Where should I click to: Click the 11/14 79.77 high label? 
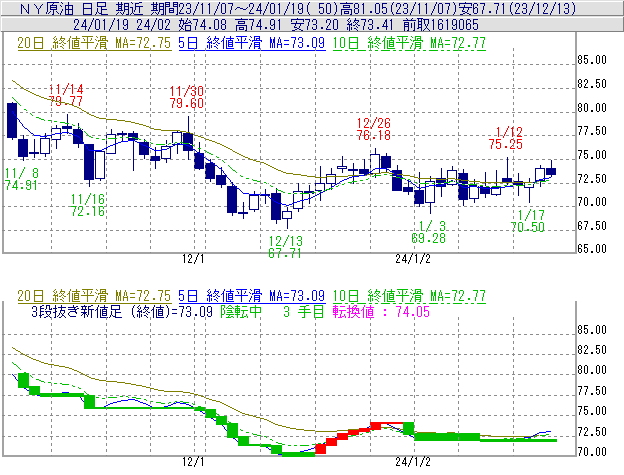click(x=66, y=95)
